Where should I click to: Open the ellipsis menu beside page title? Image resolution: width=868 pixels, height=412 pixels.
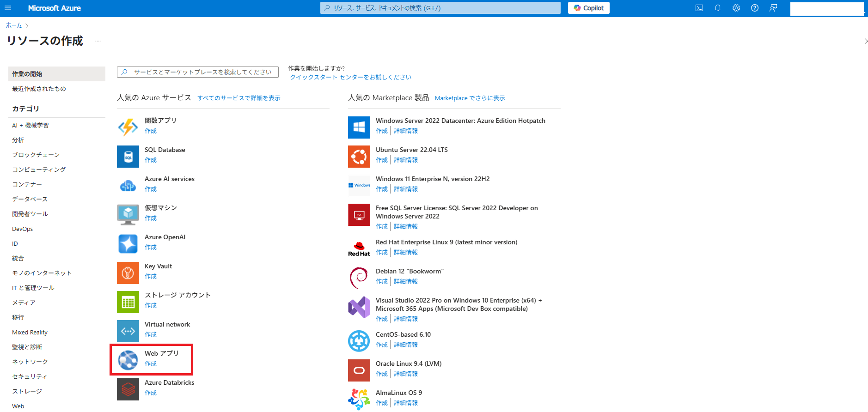98,41
